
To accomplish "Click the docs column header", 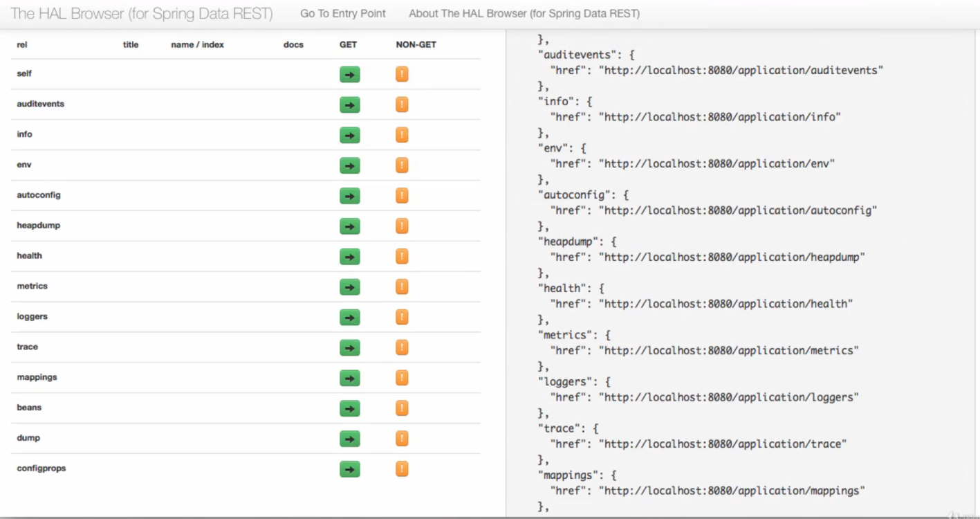I will click(x=293, y=44).
